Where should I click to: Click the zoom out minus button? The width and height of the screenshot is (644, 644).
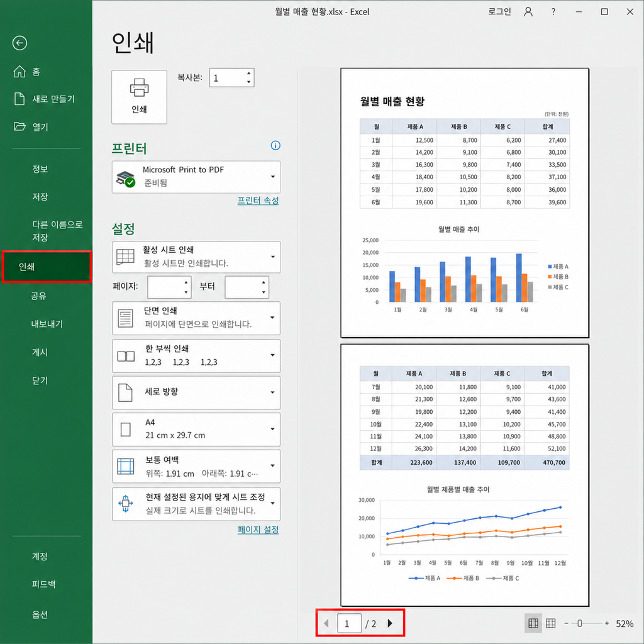tap(567, 623)
